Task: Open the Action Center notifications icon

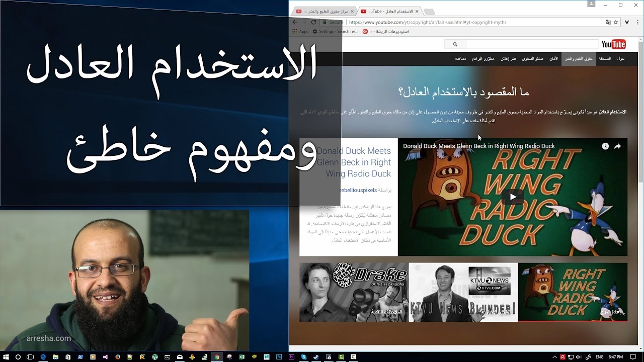Action: coord(633,357)
